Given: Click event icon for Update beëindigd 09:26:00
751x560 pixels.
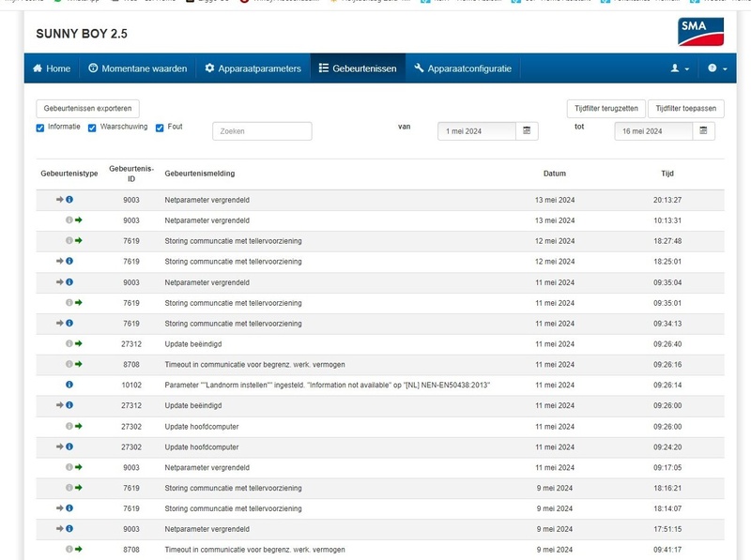Looking at the screenshot, I should 65,405.
